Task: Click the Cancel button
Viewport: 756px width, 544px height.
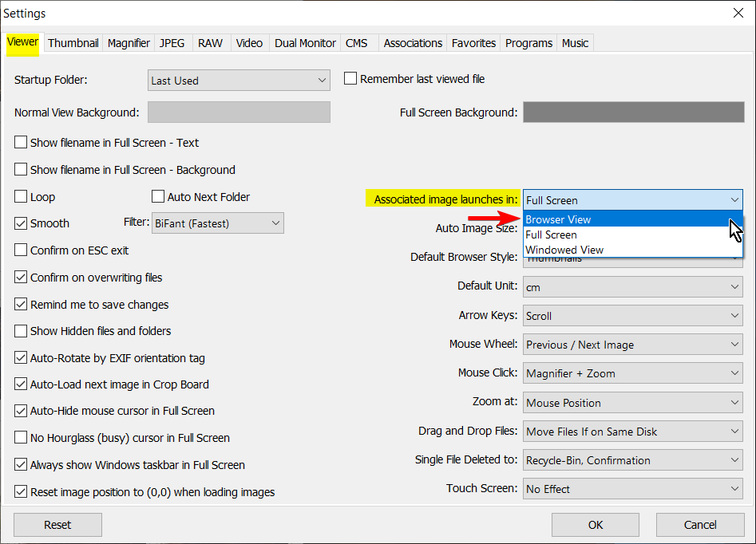Action: click(700, 525)
